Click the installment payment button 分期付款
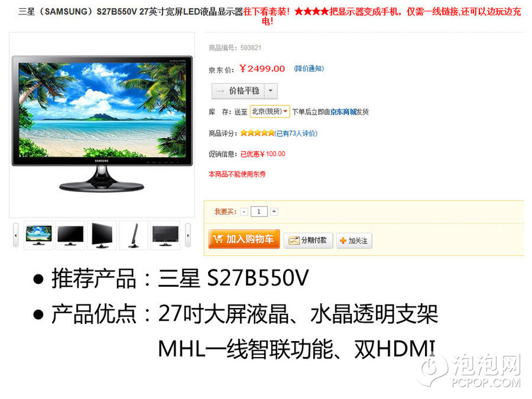 tap(308, 240)
